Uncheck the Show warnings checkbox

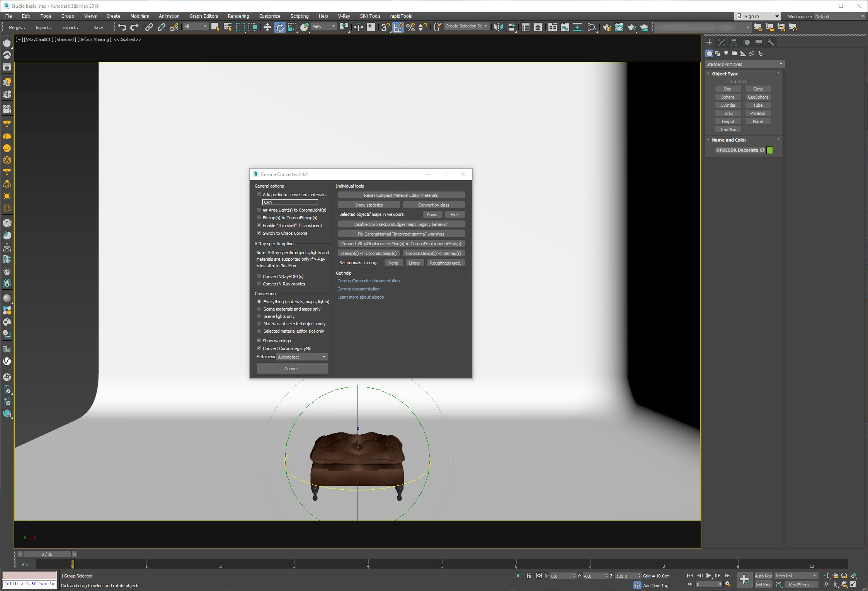(259, 341)
